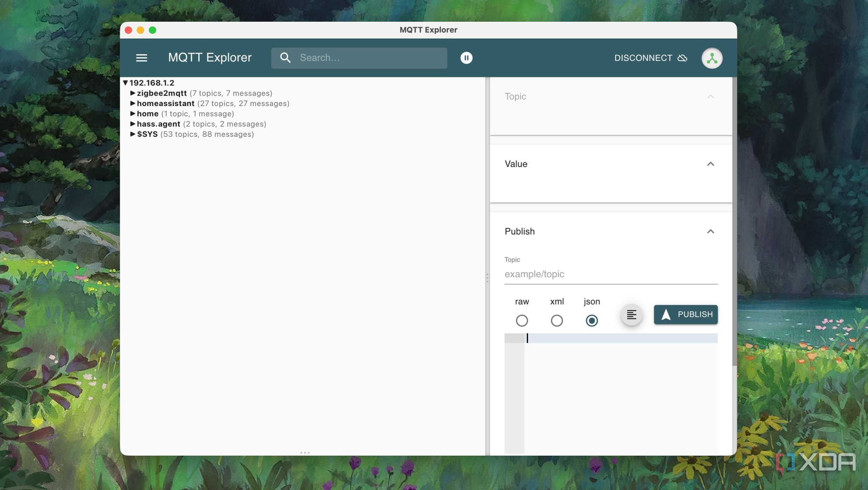Focus the Search field
This screenshot has height=490, width=868.
coord(359,58)
